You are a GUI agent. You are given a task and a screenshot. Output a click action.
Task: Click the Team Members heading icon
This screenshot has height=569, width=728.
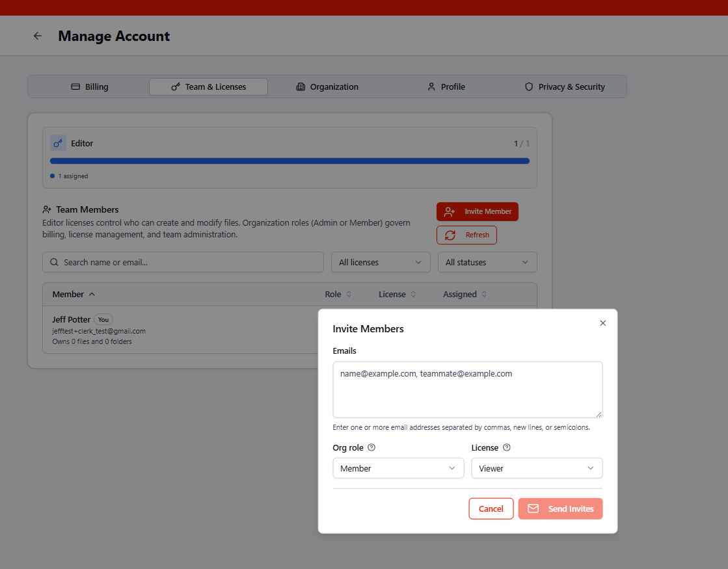[x=47, y=210]
